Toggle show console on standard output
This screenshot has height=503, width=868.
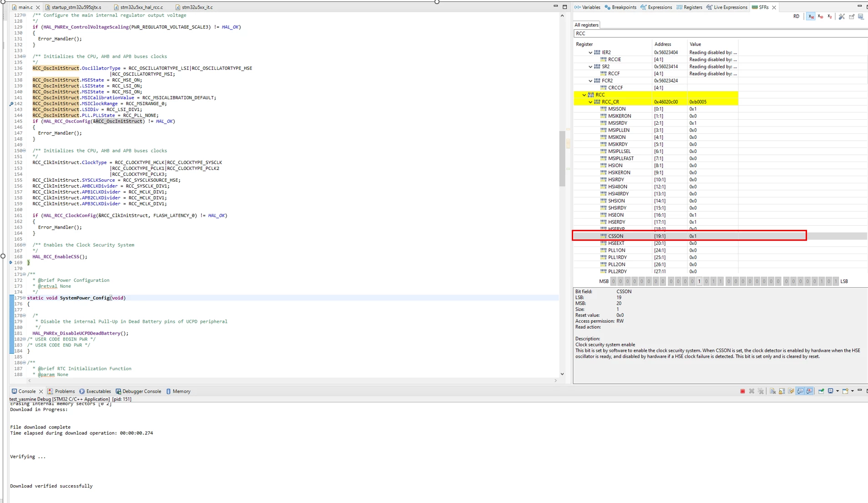click(x=800, y=391)
